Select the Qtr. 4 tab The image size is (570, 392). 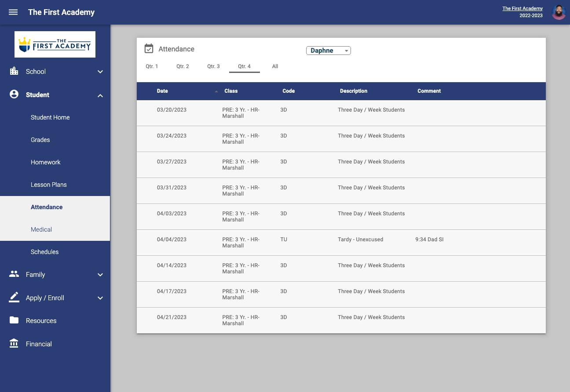pos(244,66)
